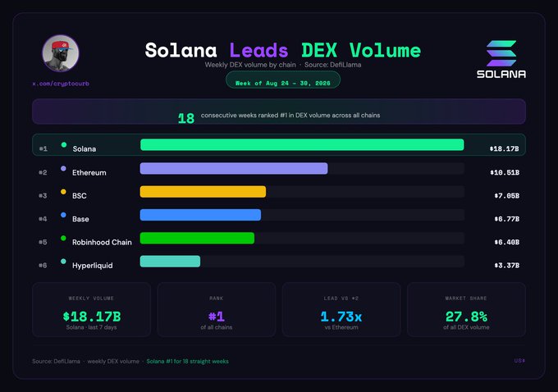Click the 'weekly DEX volume' footer text
Image resolution: width=558 pixels, height=392 pixels.
pos(113,362)
